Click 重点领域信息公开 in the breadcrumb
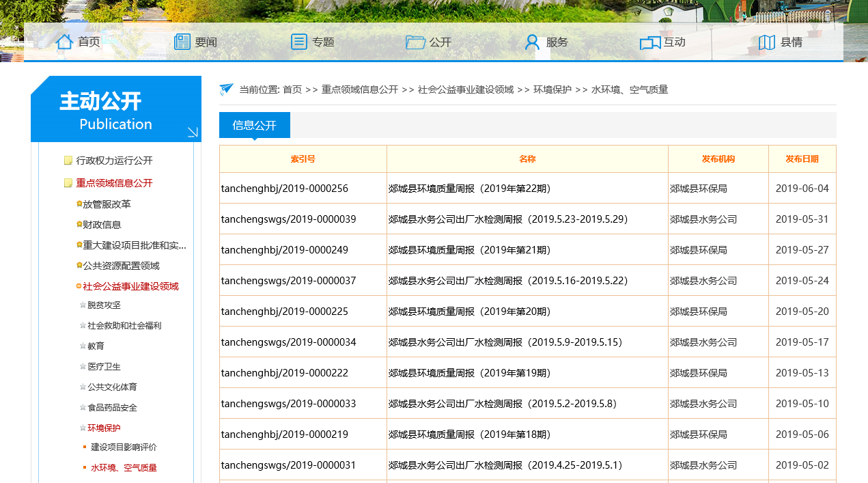 click(x=360, y=89)
